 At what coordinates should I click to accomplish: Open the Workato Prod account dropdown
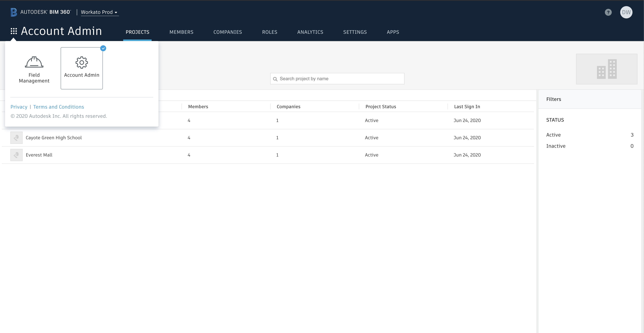(100, 12)
